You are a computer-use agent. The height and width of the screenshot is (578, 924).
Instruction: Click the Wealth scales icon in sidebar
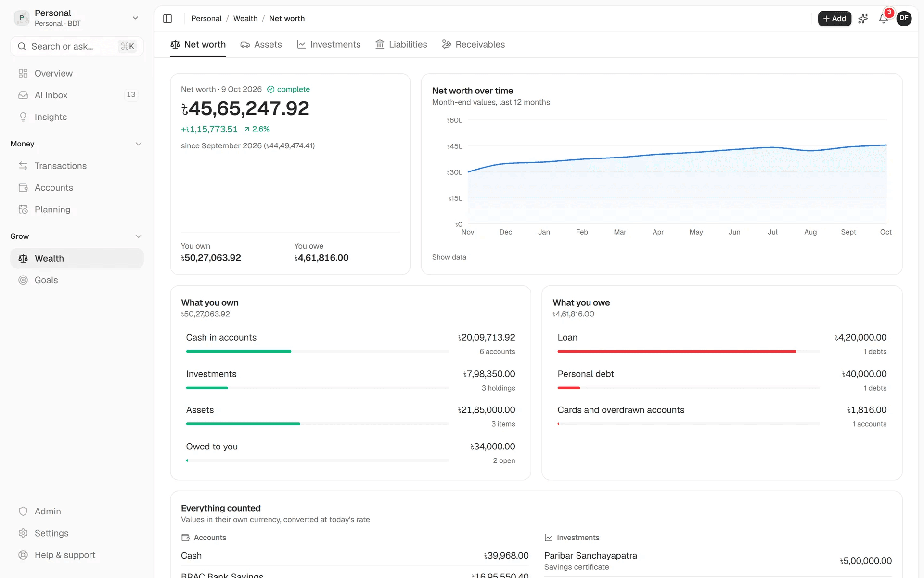point(23,258)
